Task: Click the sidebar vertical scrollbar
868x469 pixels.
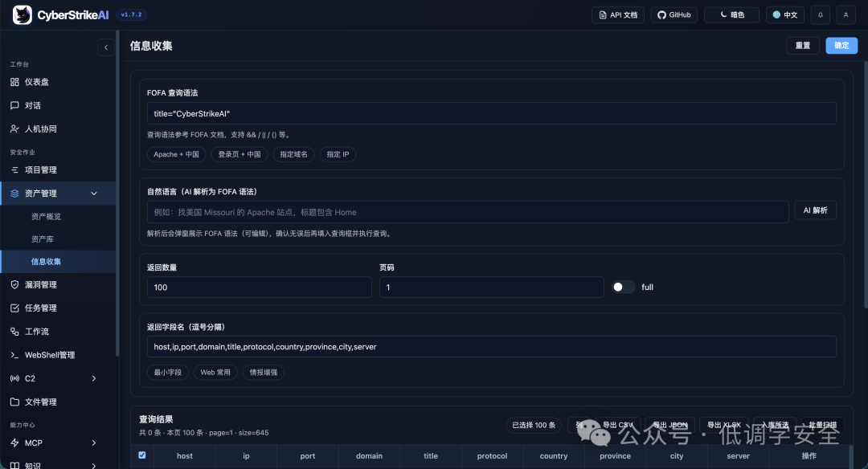Action: [x=117, y=194]
